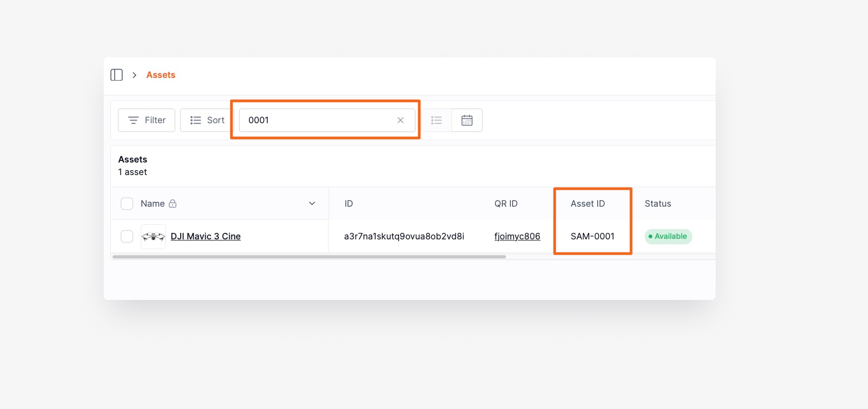The image size is (868, 409).
Task: Expand the Name column dropdown chevron
Action: point(312,203)
